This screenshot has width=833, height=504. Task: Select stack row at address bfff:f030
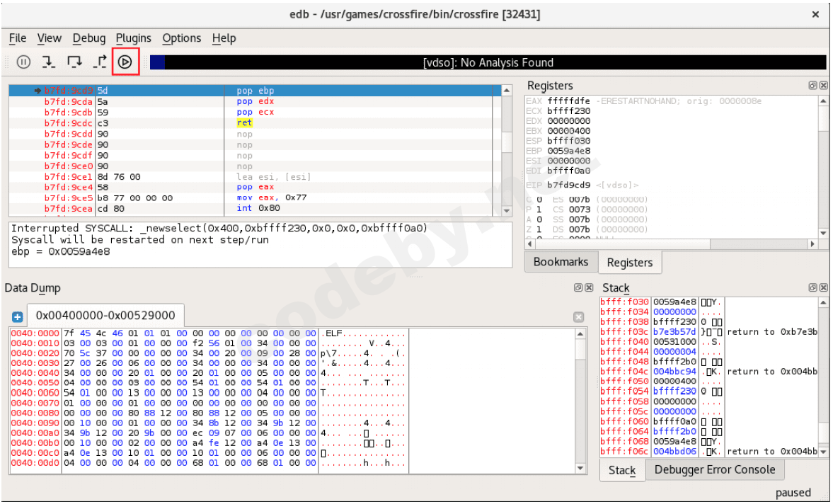(709, 302)
